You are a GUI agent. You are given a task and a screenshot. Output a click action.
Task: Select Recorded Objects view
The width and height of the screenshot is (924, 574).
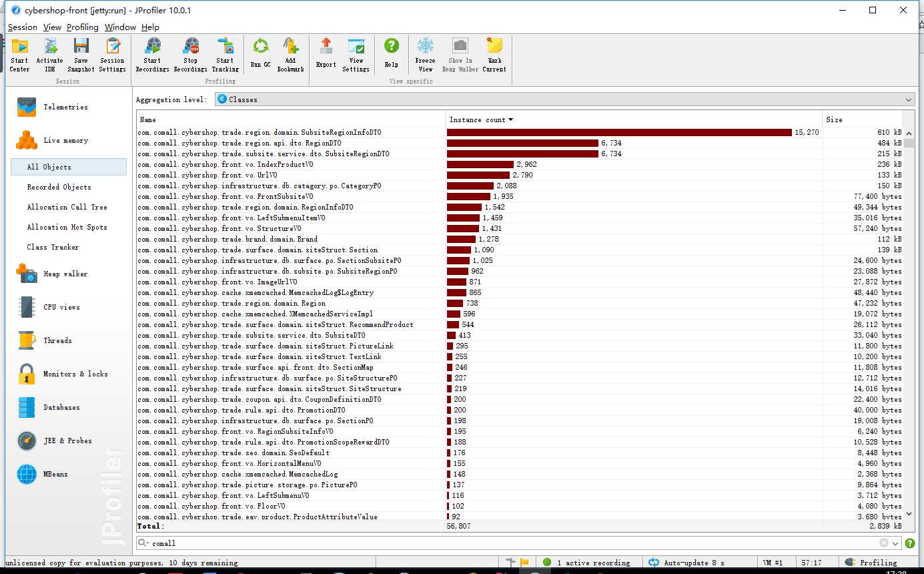[59, 187]
